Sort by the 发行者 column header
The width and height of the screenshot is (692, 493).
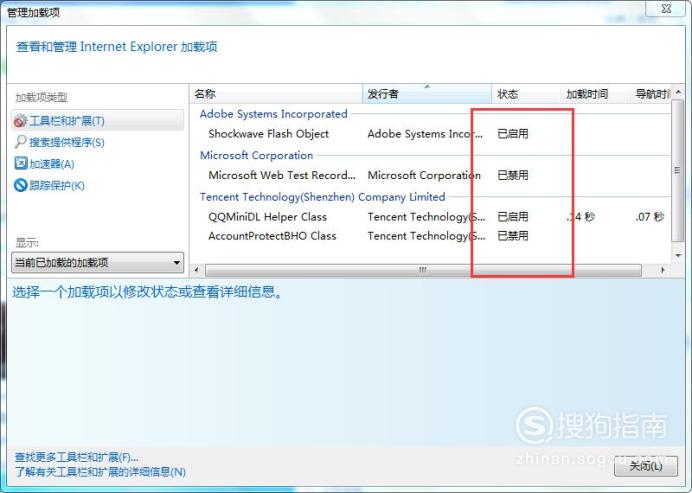pos(427,94)
